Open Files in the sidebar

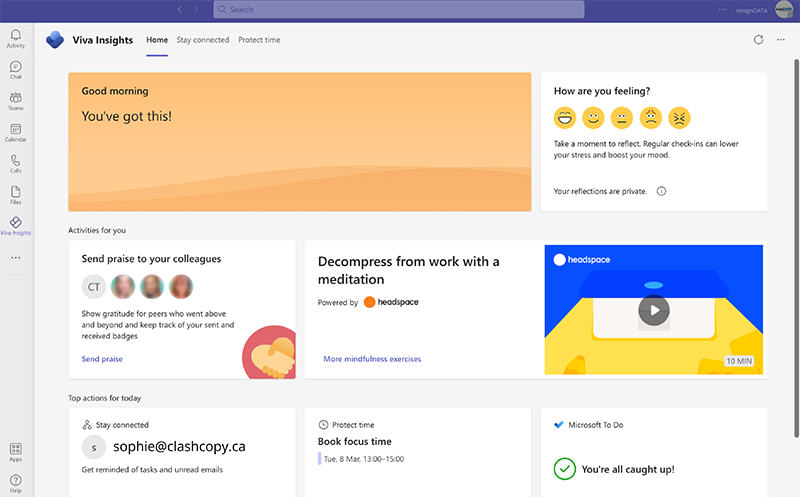[x=15, y=195]
